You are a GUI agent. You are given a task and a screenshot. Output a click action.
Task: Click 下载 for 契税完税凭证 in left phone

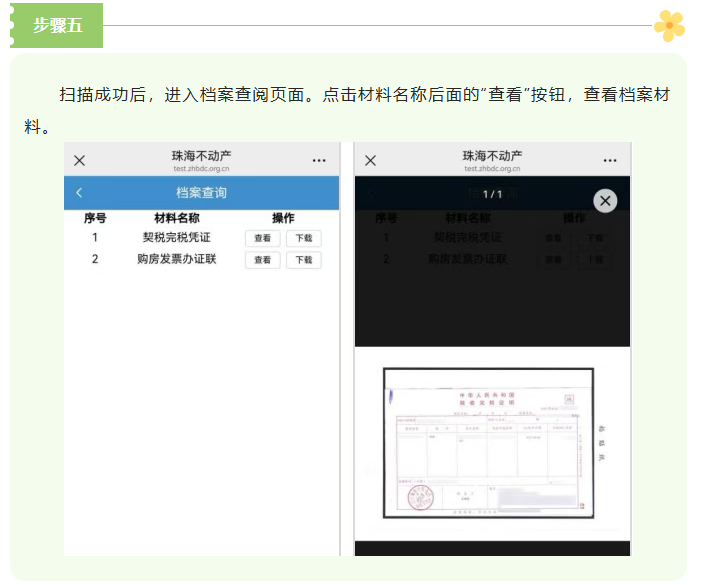tap(303, 239)
